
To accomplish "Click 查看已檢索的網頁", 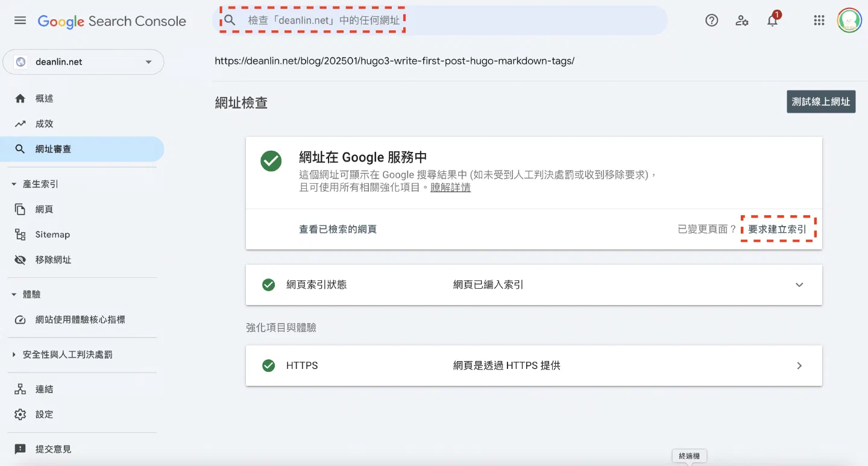I will click(x=338, y=229).
